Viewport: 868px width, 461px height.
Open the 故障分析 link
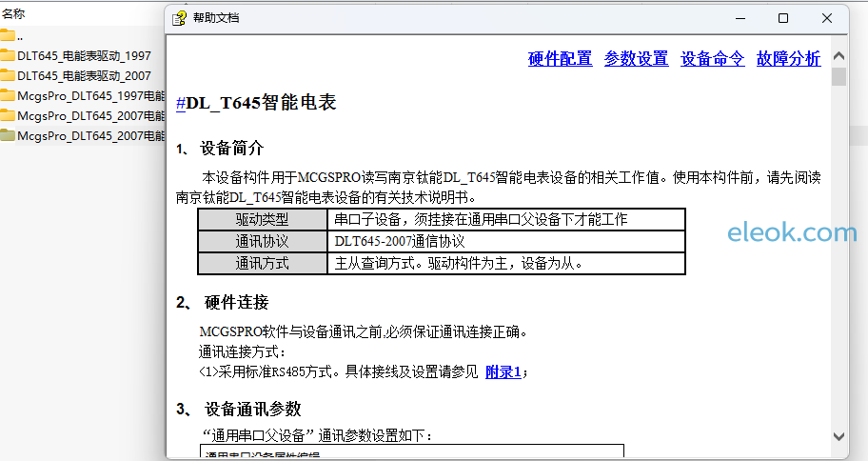coord(788,59)
